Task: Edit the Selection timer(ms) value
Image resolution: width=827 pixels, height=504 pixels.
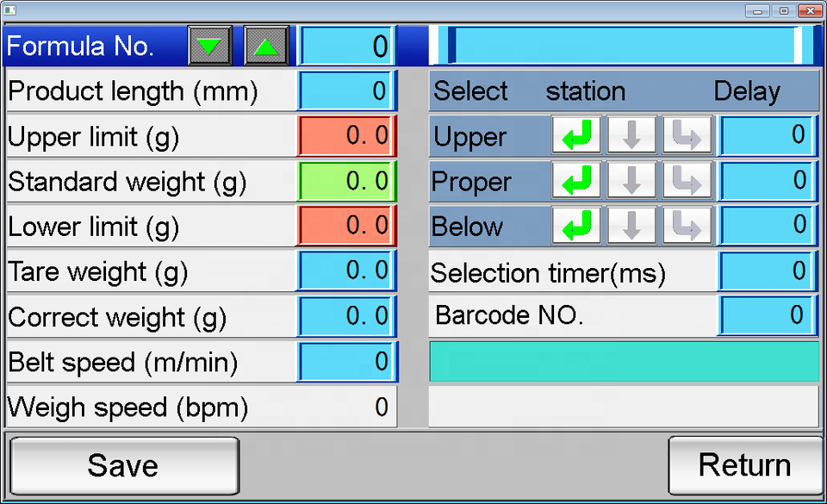Action: pos(768,271)
